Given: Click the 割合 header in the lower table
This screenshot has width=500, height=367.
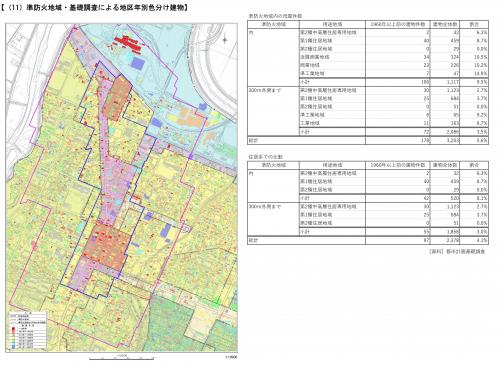Looking at the screenshot, I should pyautogui.click(x=474, y=165).
